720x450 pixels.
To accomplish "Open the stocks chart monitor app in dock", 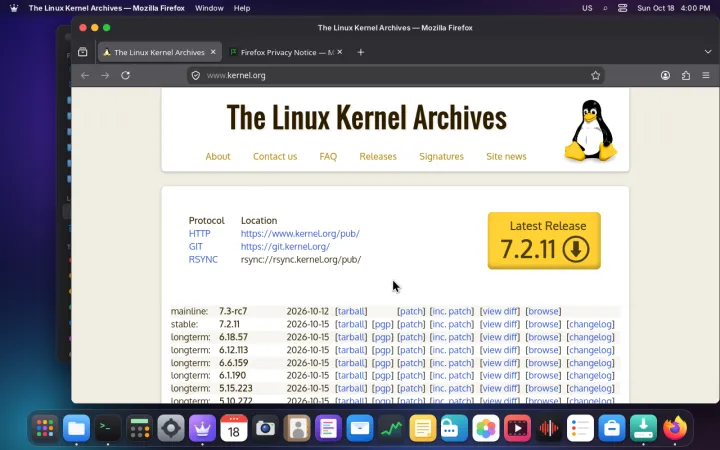I will [391, 428].
